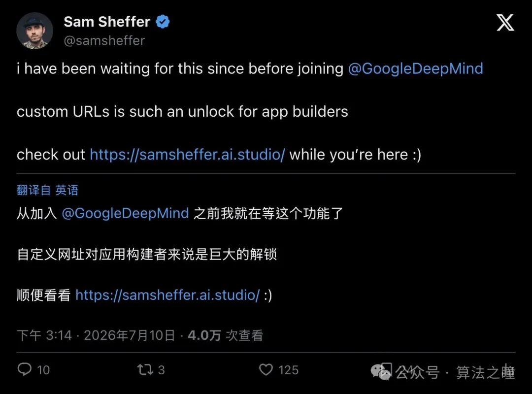Click the X logo in the top corner
This screenshot has width=532, height=394.
(505, 22)
